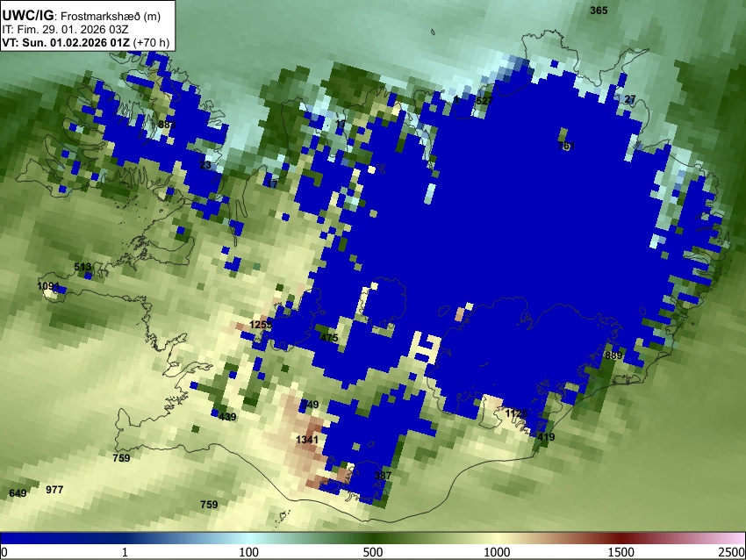The image size is (746, 560).
Task: Click the map value 1125
Action: [516, 413]
